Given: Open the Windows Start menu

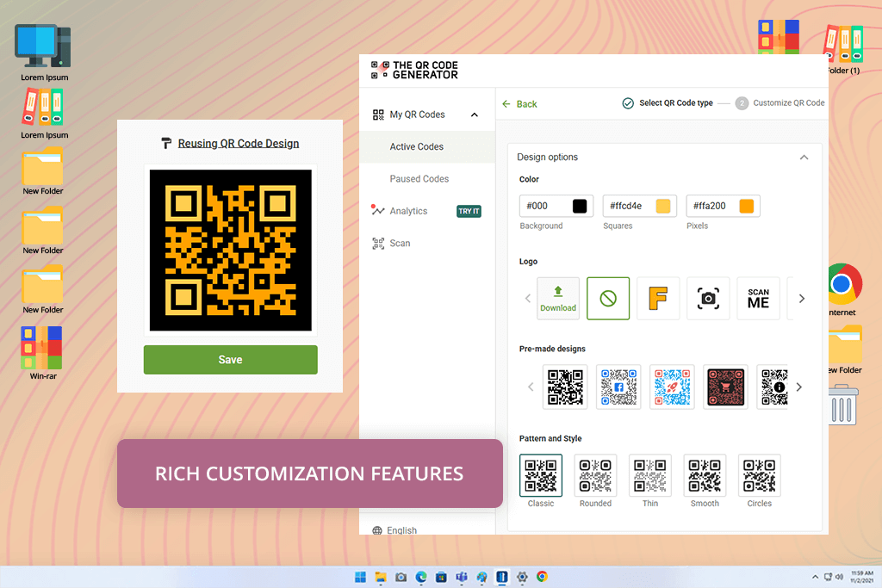Looking at the screenshot, I should (x=360, y=577).
